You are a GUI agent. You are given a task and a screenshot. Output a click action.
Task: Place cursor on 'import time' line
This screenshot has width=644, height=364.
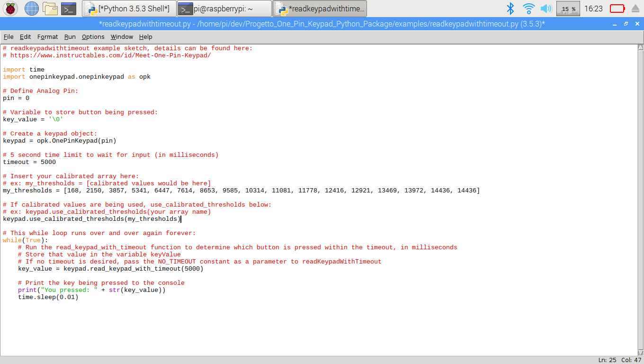[x=24, y=70]
